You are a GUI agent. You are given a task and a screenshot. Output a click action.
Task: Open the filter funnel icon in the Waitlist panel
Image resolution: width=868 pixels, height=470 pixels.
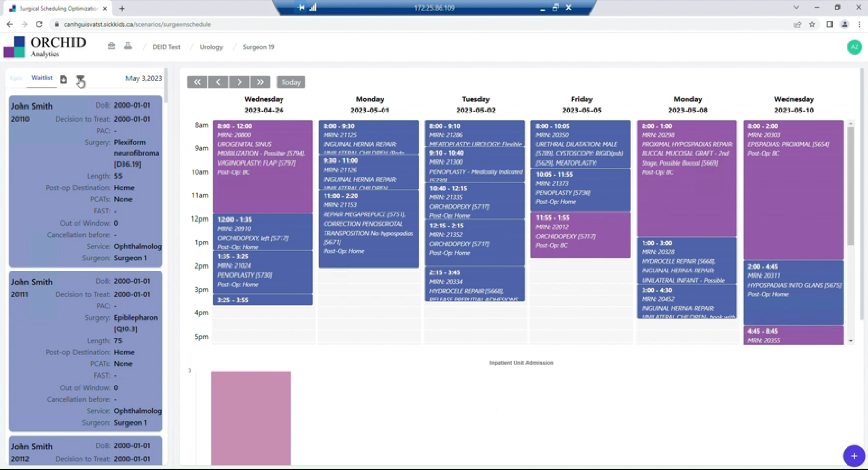coord(80,81)
